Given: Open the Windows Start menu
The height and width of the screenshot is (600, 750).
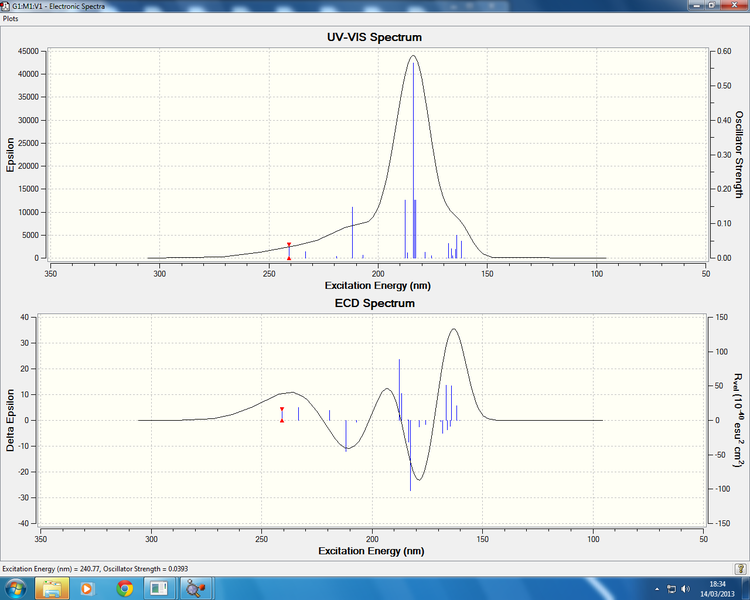Looking at the screenshot, I should [x=16, y=588].
